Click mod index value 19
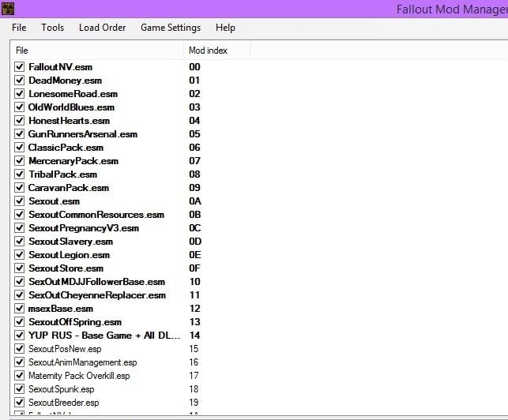This screenshot has height=420, width=508. (x=194, y=403)
